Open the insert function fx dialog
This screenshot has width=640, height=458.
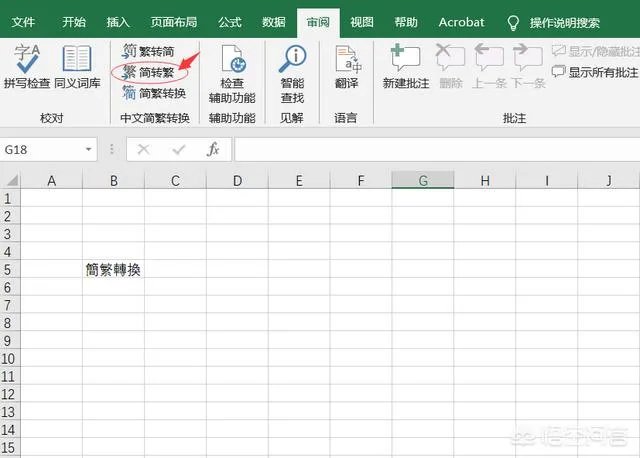(x=213, y=149)
